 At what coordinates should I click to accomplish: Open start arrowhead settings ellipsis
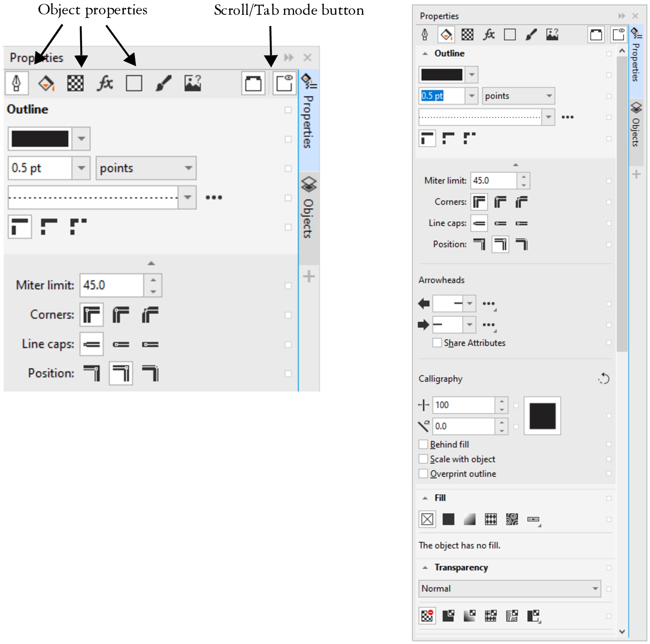489,304
